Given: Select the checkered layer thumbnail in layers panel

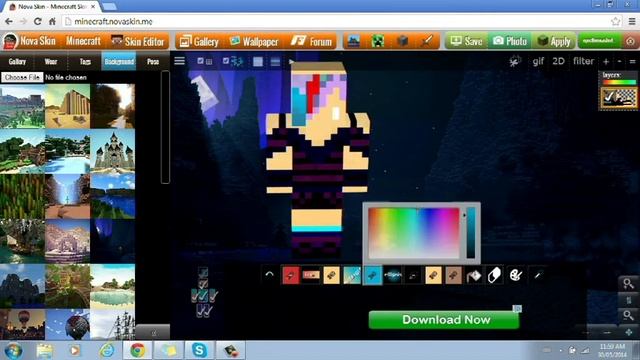Looking at the screenshot, I should (619, 98).
